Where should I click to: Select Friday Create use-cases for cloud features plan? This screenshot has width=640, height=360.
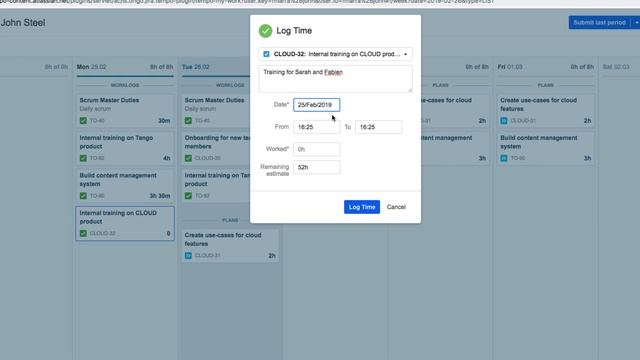(545, 110)
